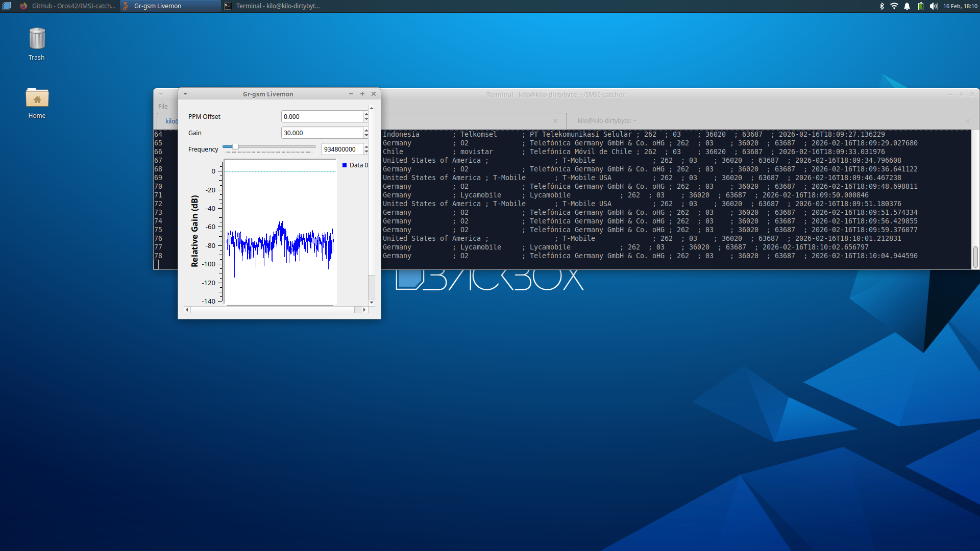
Task: Click the Gain input field
Action: [x=322, y=133]
